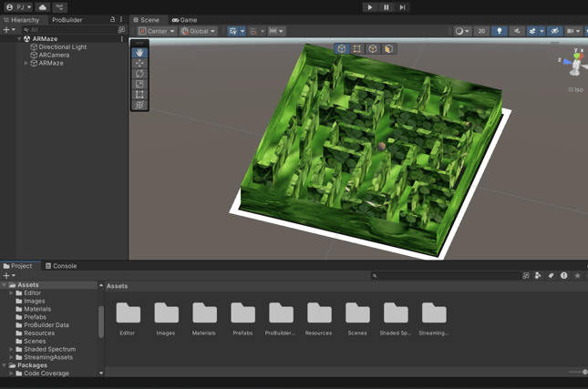Click the Pause button

(387, 7)
